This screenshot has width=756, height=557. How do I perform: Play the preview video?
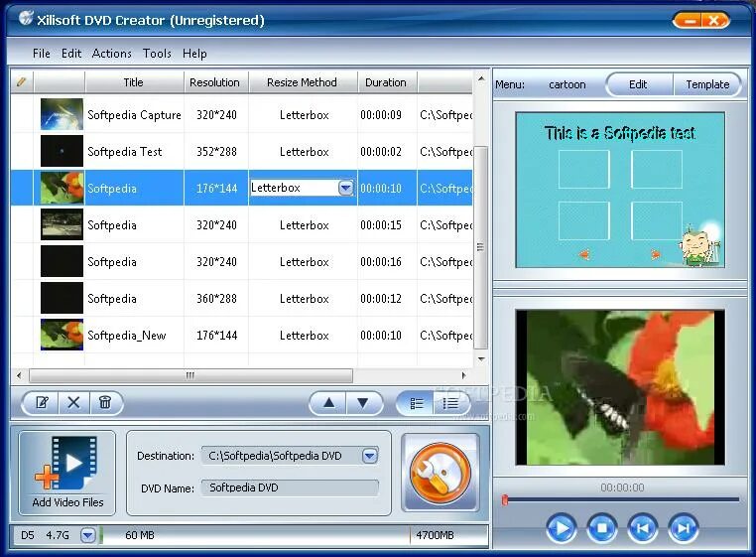562,528
